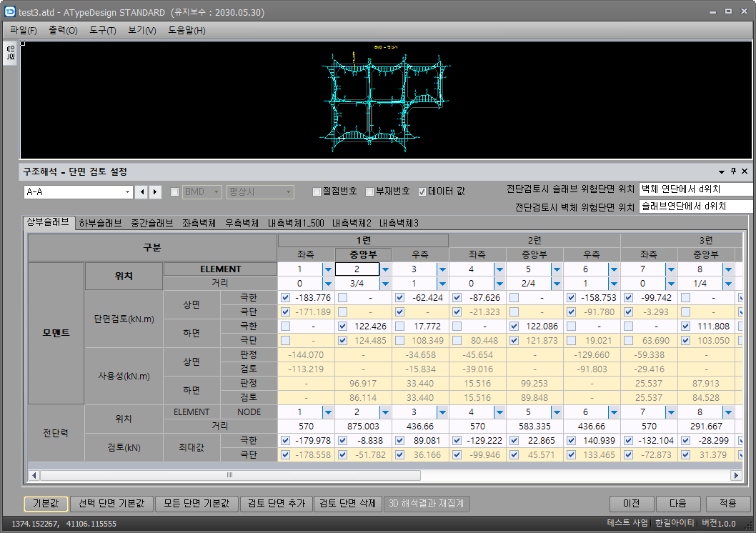Click the table horizontal scrollbar thumb
Image resolution: width=756 pixels, height=533 pixels.
(x=230, y=475)
